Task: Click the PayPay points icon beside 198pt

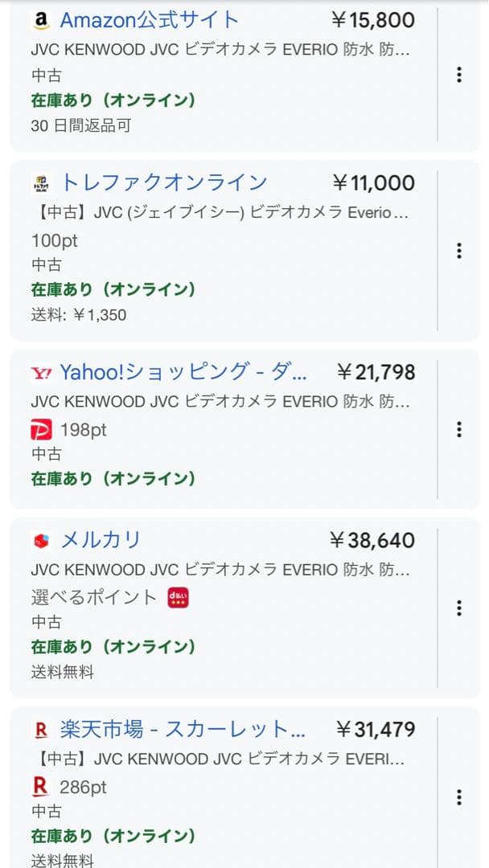Action: (43, 430)
